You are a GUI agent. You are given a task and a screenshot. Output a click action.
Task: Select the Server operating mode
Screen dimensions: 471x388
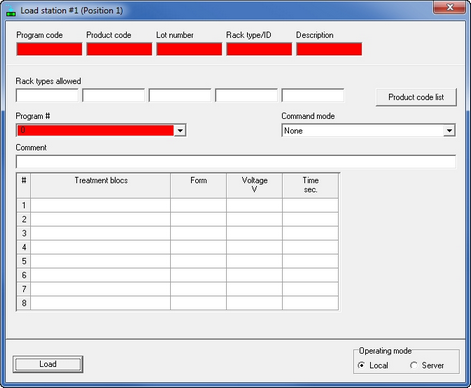[414, 365]
